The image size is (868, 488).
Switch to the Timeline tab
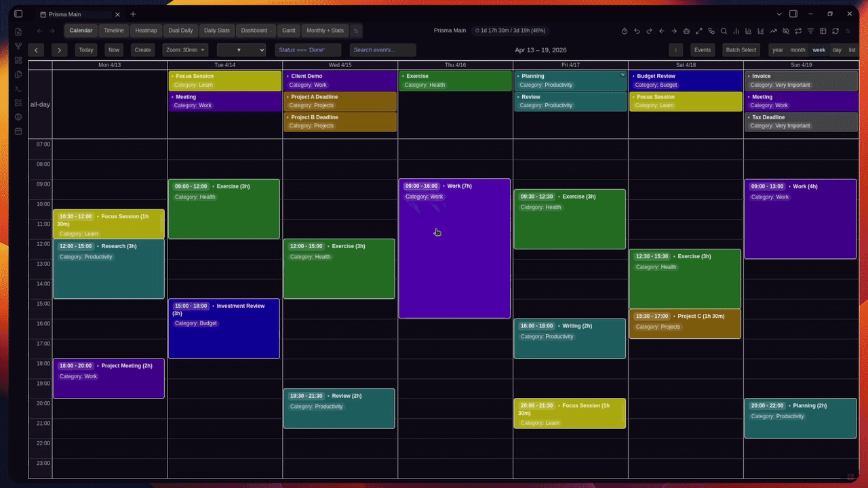click(x=114, y=30)
